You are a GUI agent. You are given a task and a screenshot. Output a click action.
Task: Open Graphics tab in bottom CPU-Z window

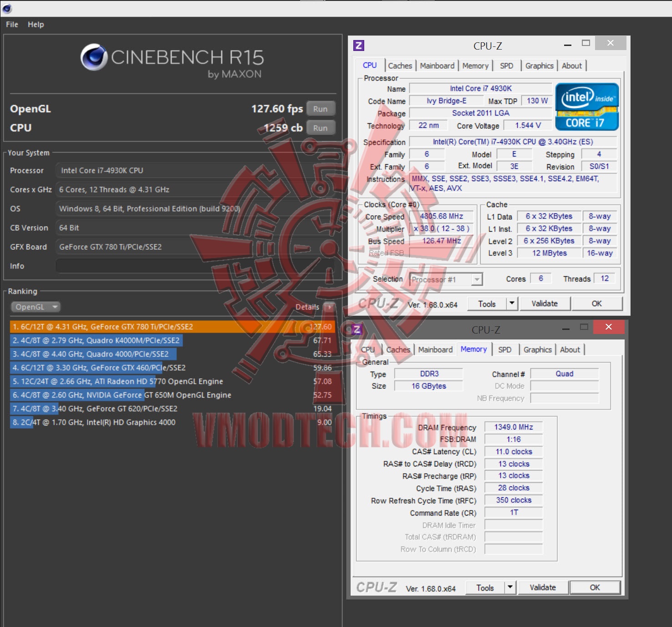coord(538,350)
